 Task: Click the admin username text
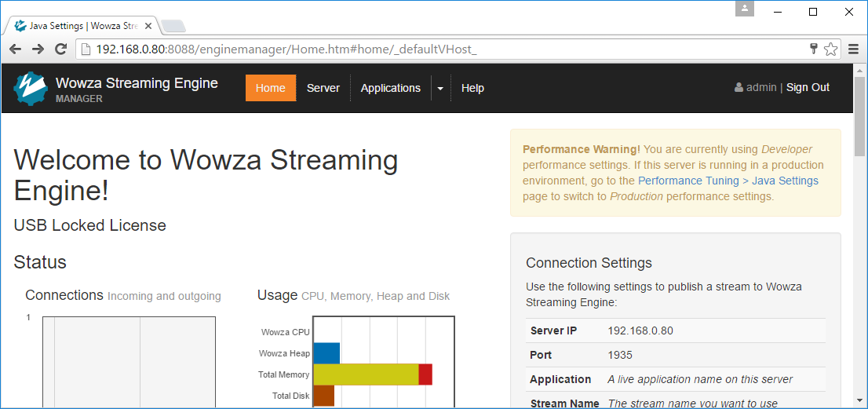[761, 87]
